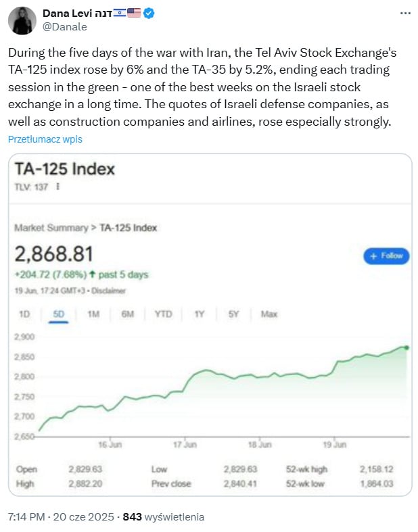Open the three-dot menu beside TLV: 137
This screenshot has height=532, width=418.
coord(57,187)
